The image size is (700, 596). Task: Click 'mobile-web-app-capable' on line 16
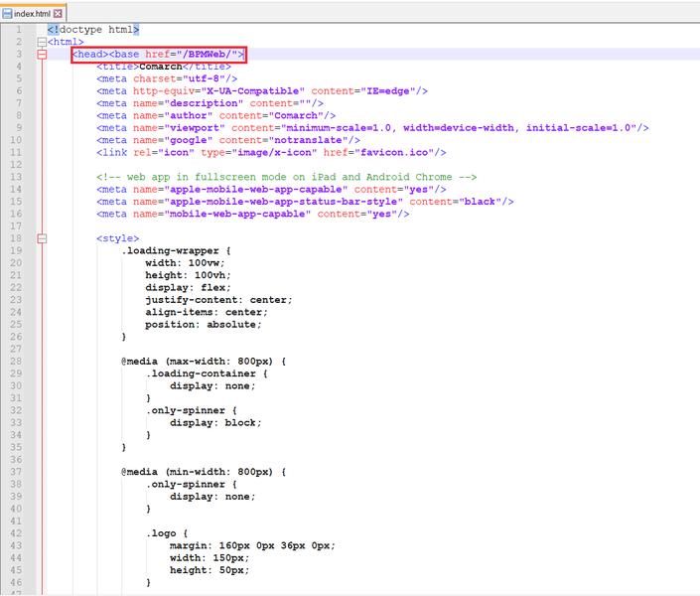[237, 214]
